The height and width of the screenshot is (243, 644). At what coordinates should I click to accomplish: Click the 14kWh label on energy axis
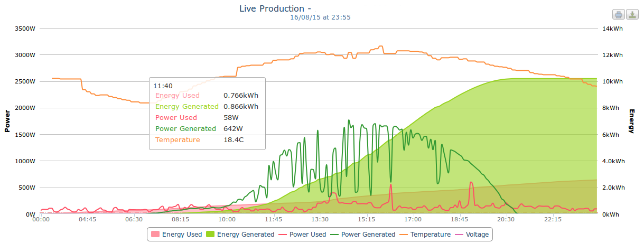[612, 29]
